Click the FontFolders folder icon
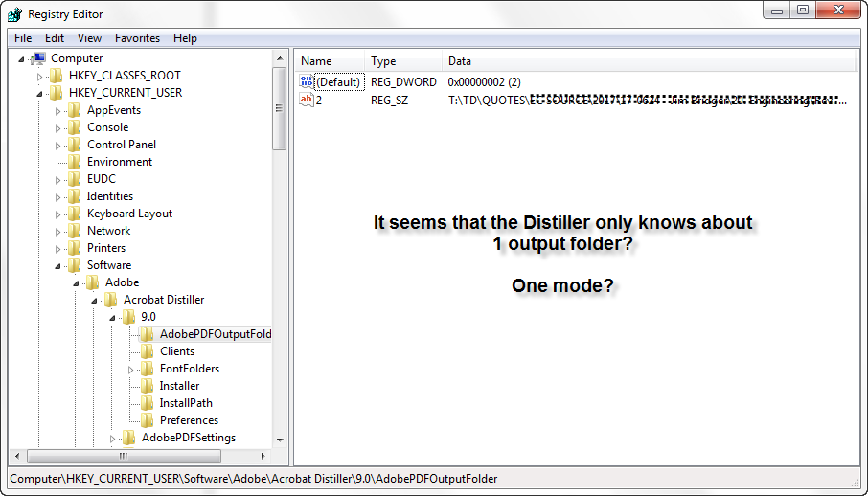868x496 pixels. [x=147, y=369]
